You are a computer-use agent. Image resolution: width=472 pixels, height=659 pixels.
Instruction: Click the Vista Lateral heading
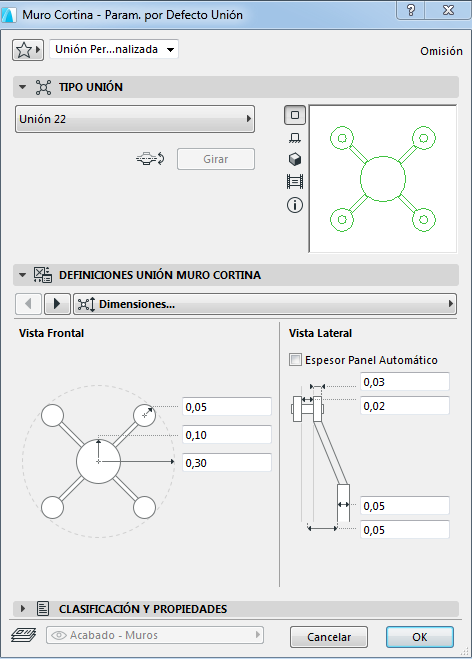tap(320, 333)
